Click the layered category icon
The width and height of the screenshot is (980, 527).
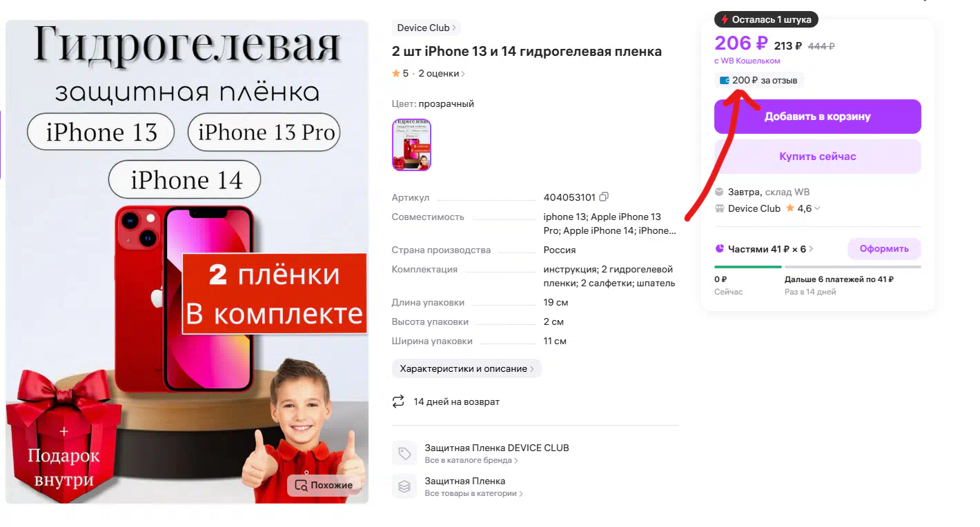click(404, 486)
